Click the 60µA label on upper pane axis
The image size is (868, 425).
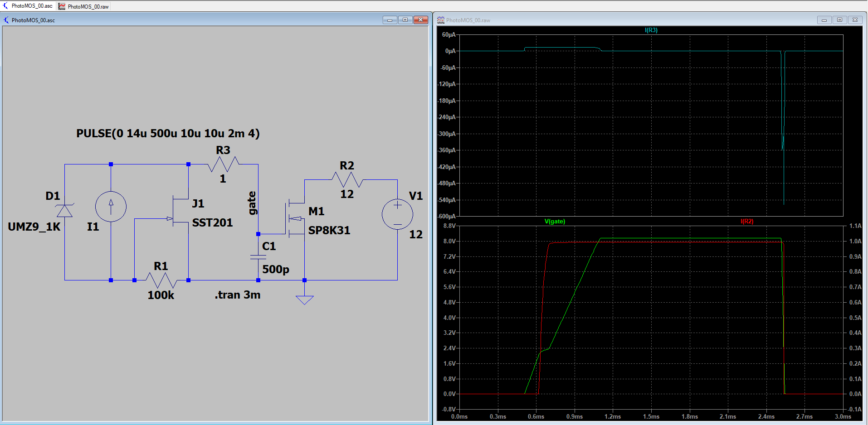pyautogui.click(x=449, y=34)
